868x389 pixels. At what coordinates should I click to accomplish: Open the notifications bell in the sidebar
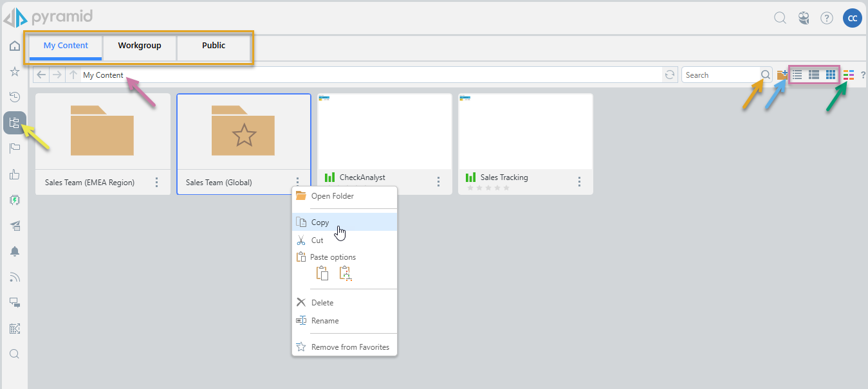(x=14, y=251)
